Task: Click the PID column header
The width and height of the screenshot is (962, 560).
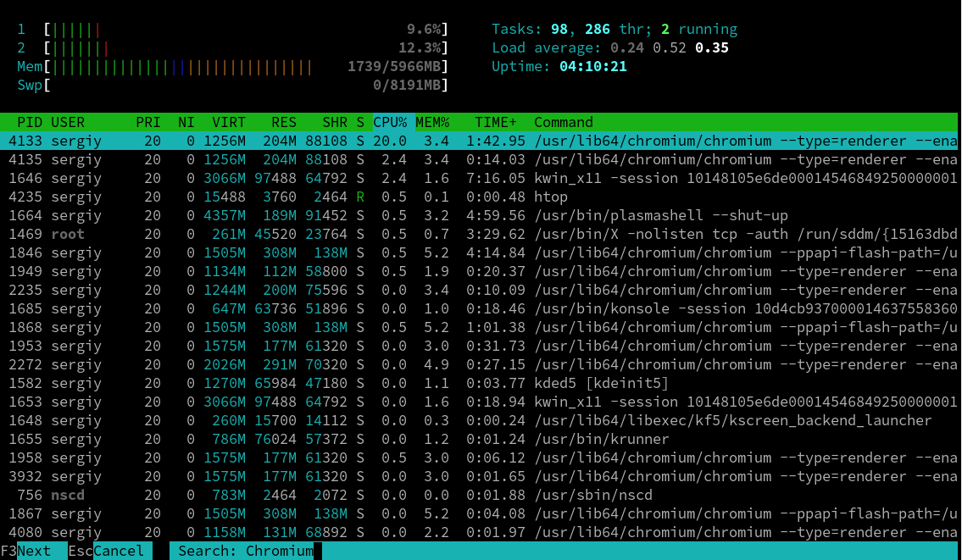Action: (25, 122)
